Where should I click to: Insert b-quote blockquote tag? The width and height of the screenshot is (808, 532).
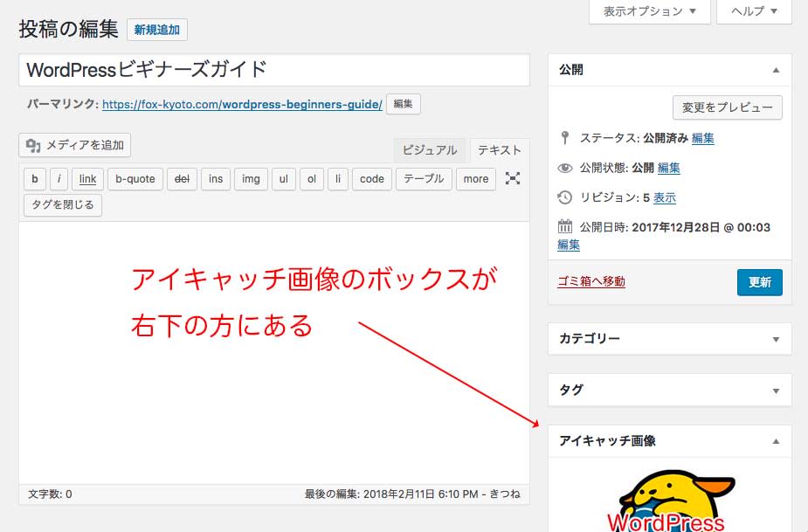(135, 179)
